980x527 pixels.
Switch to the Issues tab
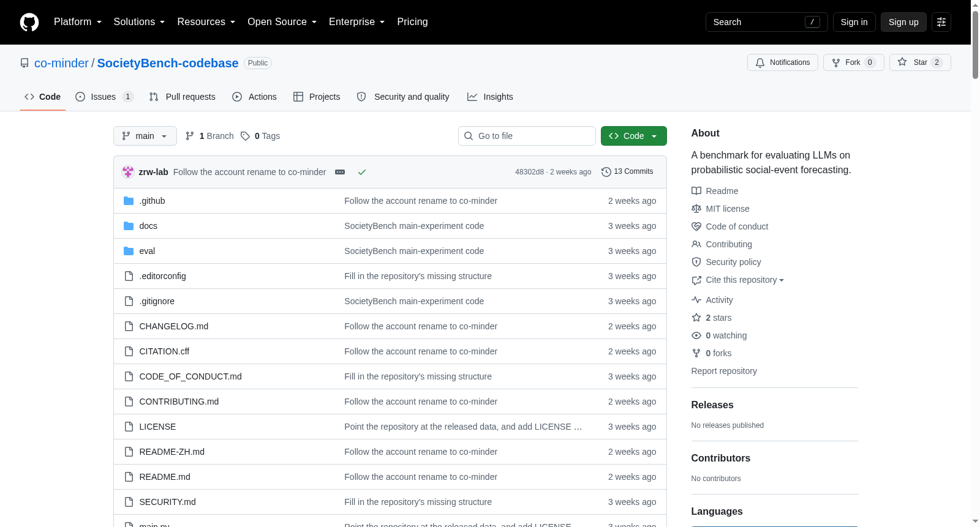(x=104, y=97)
